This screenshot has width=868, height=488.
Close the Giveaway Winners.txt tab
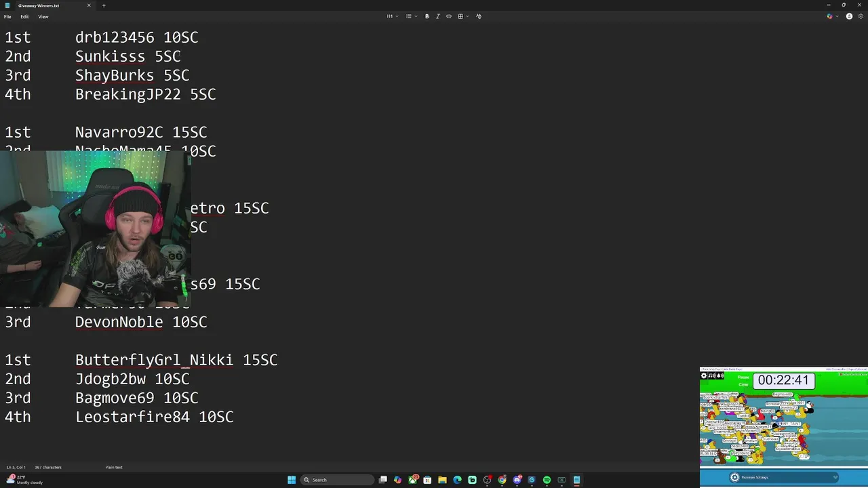[89, 5]
